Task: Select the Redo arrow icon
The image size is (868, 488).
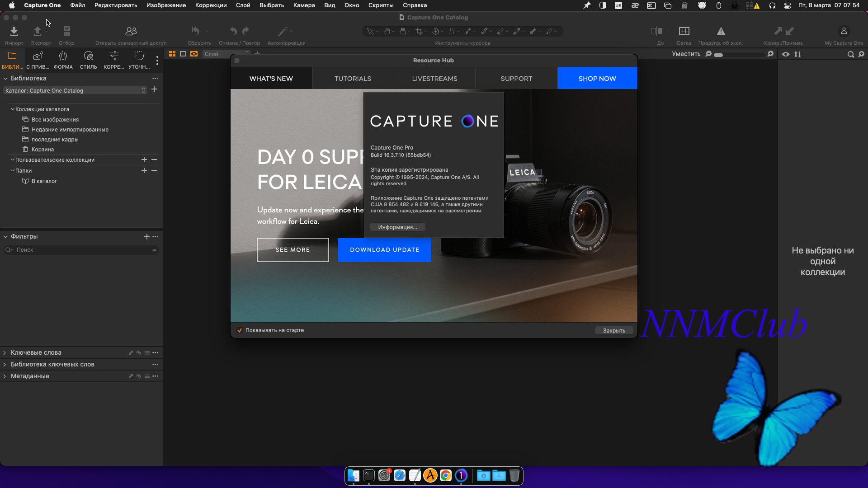Action: (245, 31)
